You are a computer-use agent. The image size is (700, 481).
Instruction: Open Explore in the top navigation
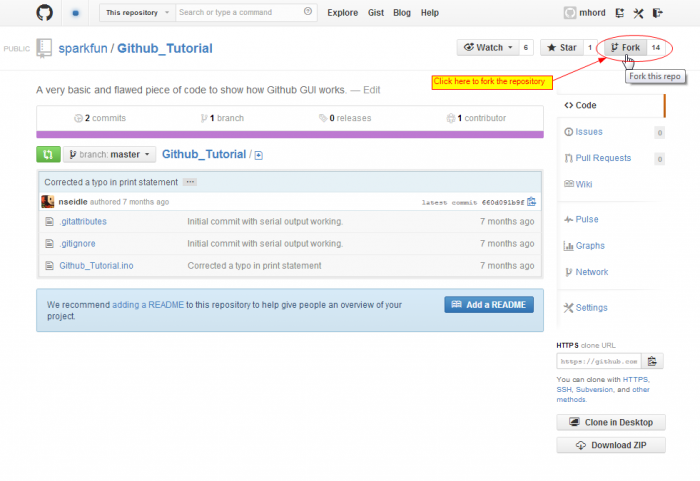(x=342, y=13)
